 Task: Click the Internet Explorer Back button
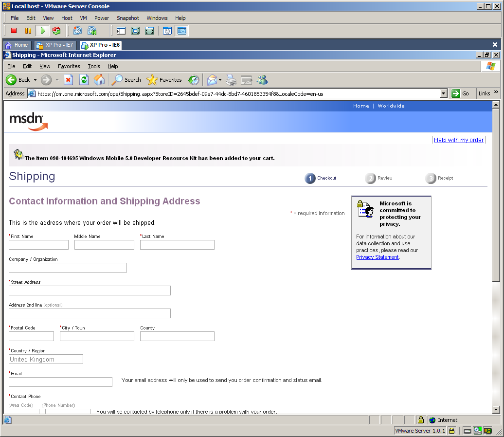pyautogui.click(x=18, y=80)
